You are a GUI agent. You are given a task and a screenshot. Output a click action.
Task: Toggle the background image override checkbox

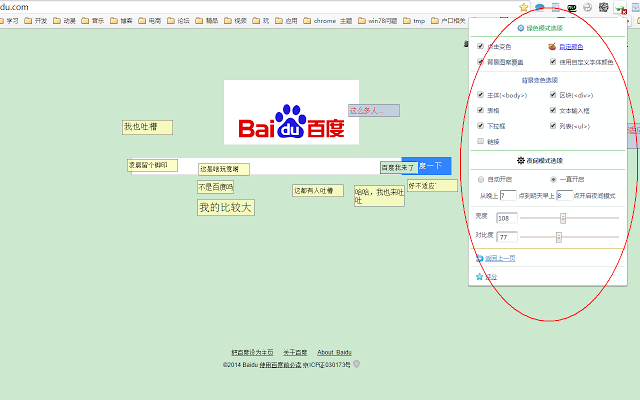(480, 62)
